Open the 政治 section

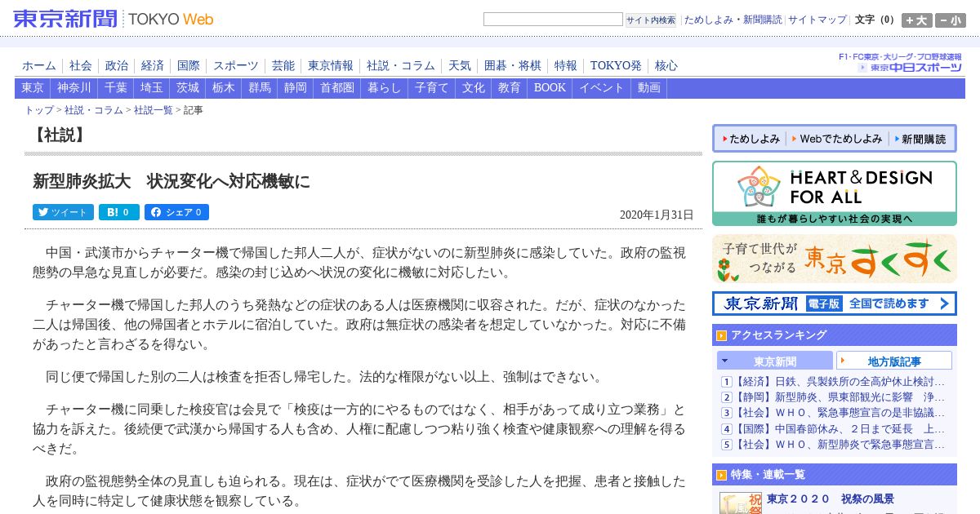117,66
